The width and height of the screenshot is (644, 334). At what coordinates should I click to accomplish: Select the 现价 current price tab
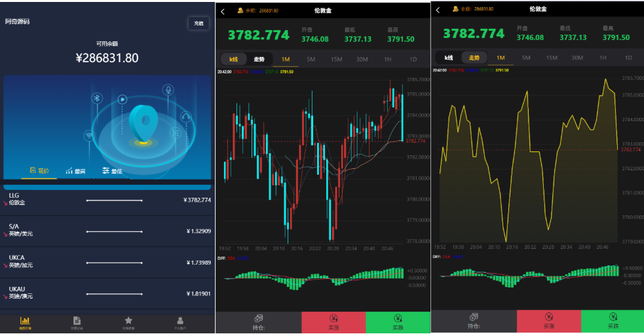coord(39,171)
